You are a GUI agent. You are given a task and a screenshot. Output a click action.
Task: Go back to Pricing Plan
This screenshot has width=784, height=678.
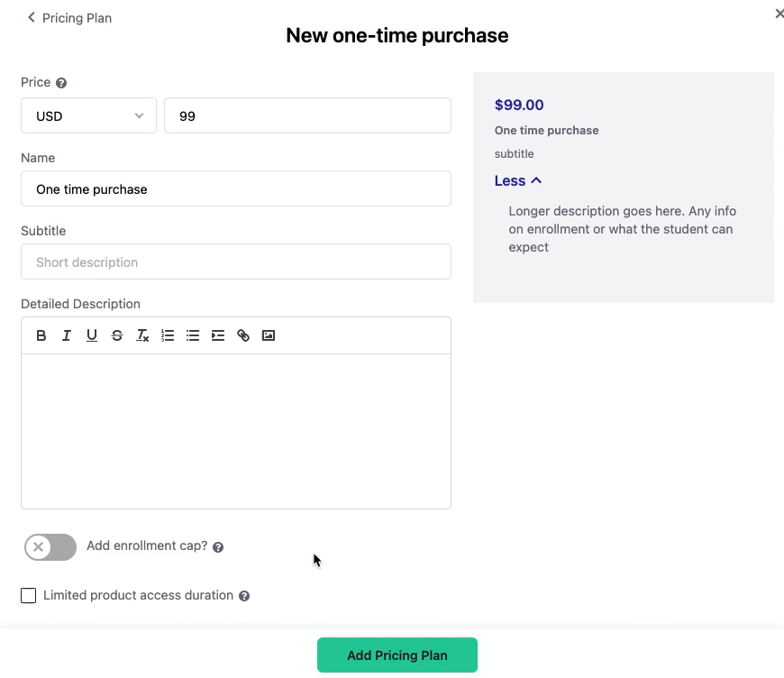pos(69,18)
